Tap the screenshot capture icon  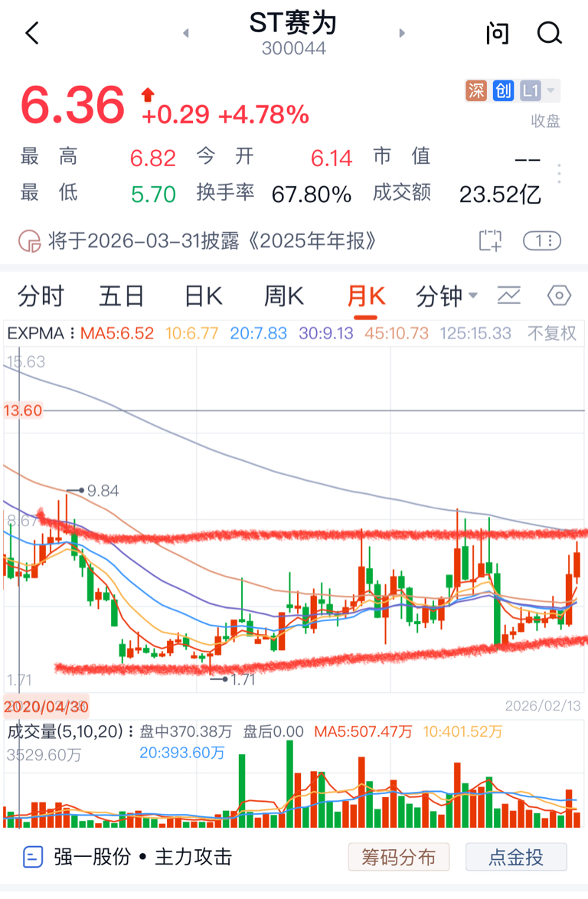tap(490, 240)
